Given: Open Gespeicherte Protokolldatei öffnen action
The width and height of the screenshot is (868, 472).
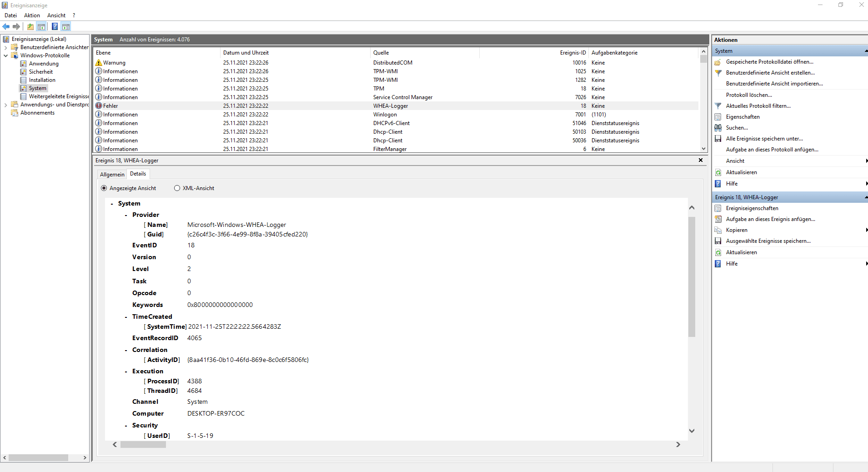Looking at the screenshot, I should (x=770, y=62).
